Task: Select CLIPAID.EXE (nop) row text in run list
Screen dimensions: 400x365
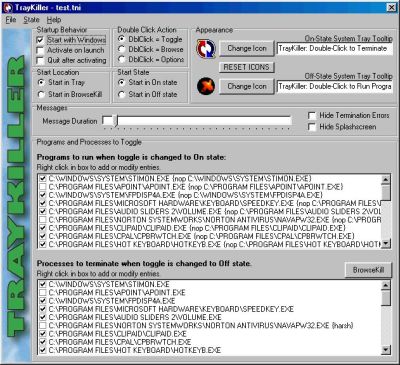Action: [197, 228]
